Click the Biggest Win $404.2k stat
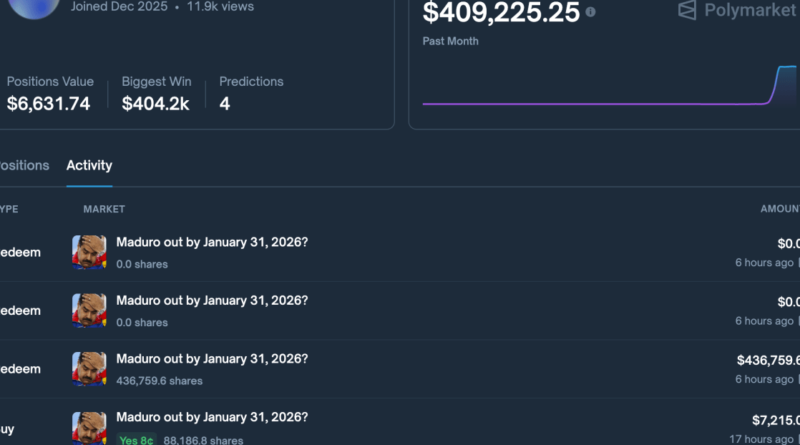 (155, 103)
